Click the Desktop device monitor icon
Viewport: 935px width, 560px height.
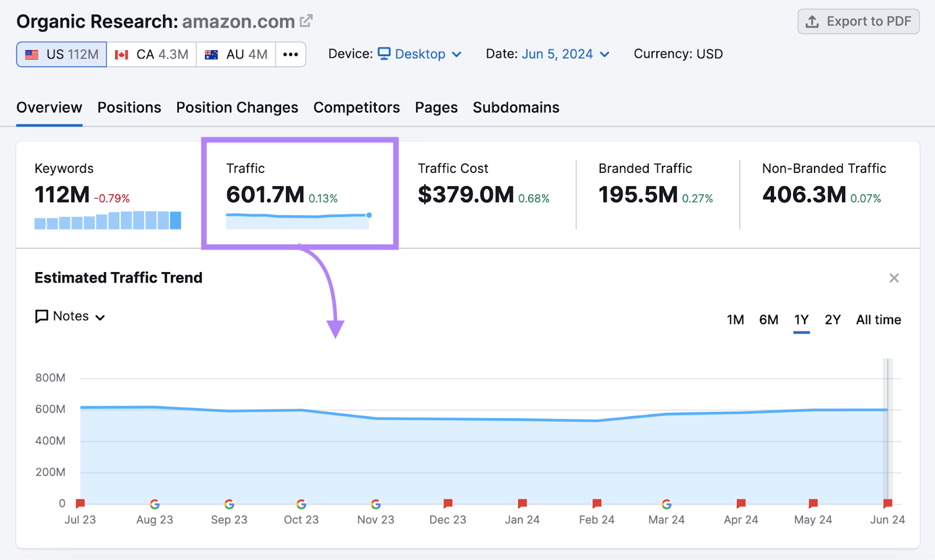pyautogui.click(x=384, y=54)
